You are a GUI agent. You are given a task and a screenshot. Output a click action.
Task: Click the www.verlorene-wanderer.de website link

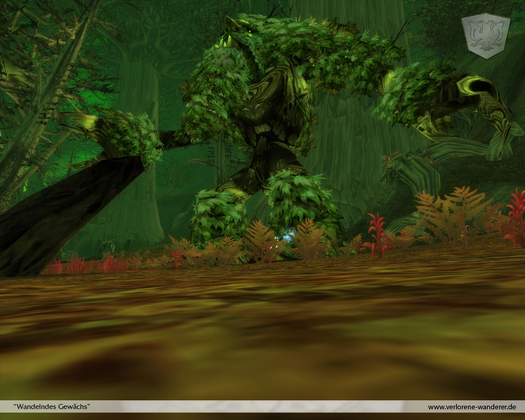(472, 407)
